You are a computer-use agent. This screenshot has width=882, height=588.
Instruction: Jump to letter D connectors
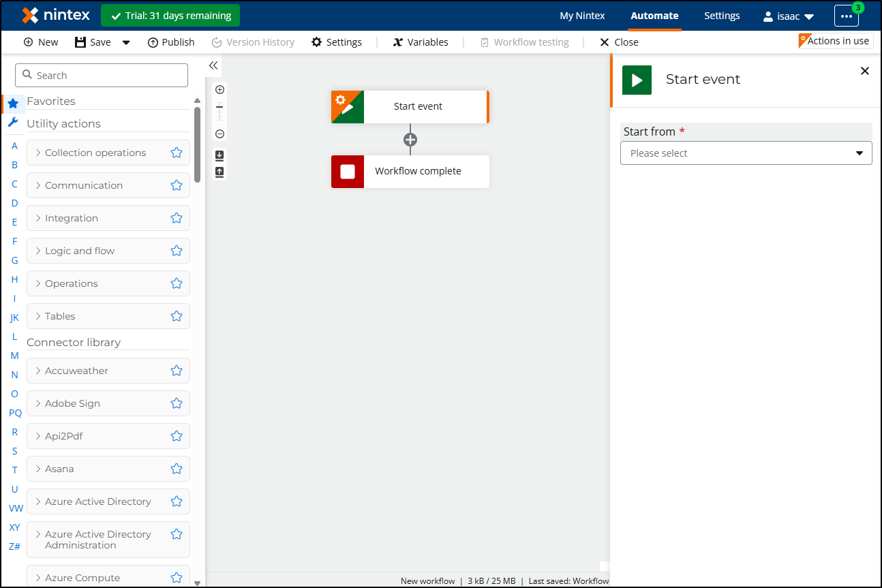pyautogui.click(x=14, y=203)
